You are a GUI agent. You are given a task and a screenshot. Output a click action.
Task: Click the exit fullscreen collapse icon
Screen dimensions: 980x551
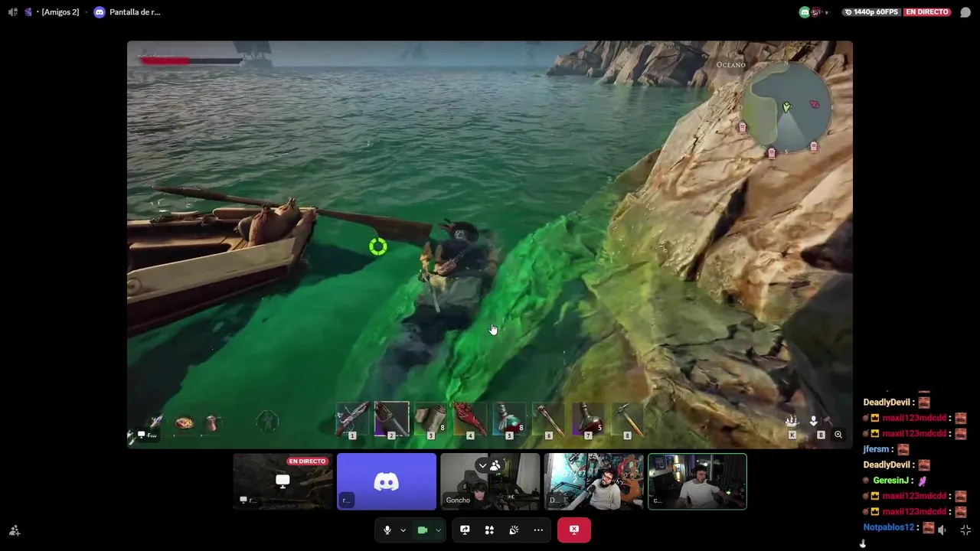coord(965,530)
